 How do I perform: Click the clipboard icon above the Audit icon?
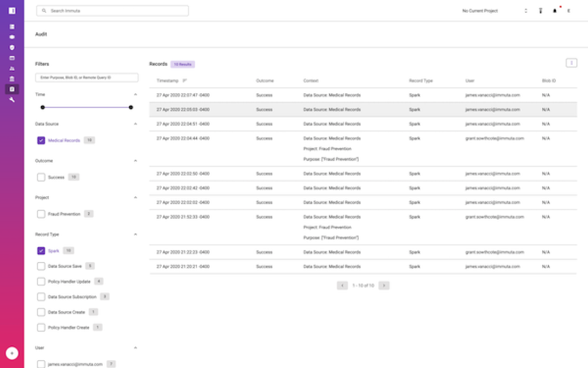tap(12, 79)
